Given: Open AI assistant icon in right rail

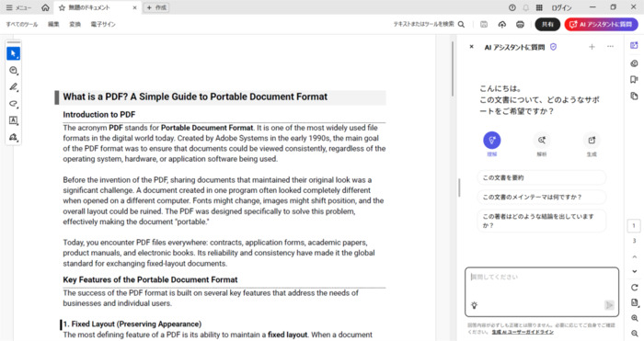Looking at the screenshot, I should tap(634, 46).
